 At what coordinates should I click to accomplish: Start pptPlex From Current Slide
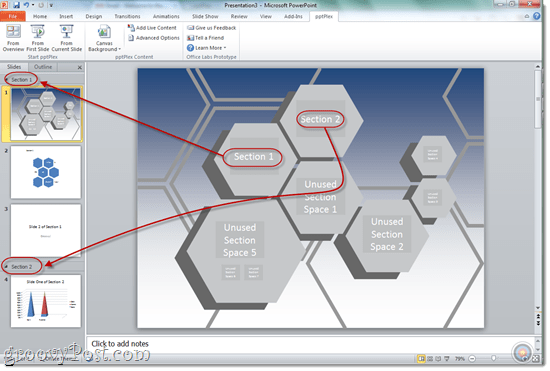tap(67, 38)
